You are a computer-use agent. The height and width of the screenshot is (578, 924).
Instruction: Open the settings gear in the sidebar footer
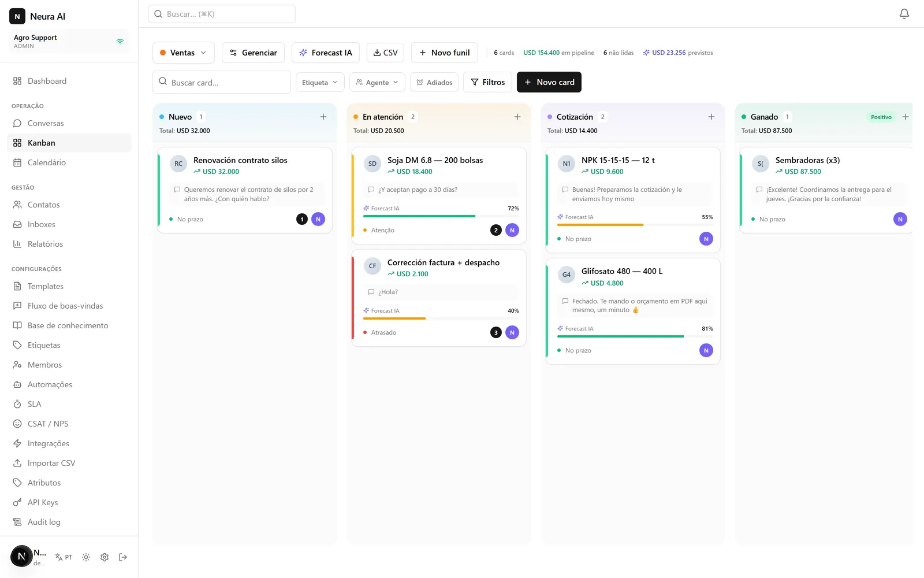tap(105, 557)
